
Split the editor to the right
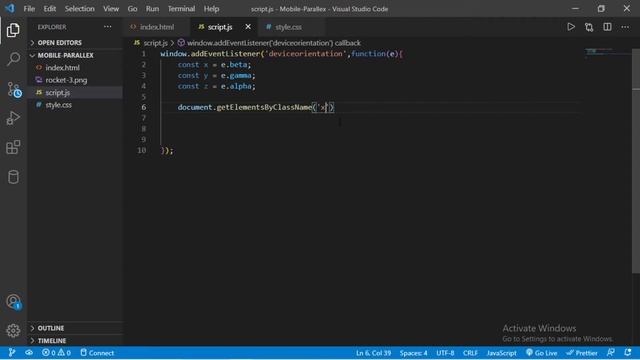click(x=607, y=27)
